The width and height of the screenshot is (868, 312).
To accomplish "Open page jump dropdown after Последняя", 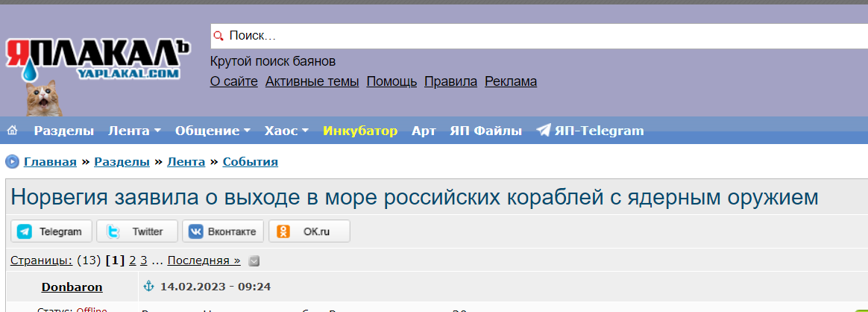I will click(x=254, y=260).
